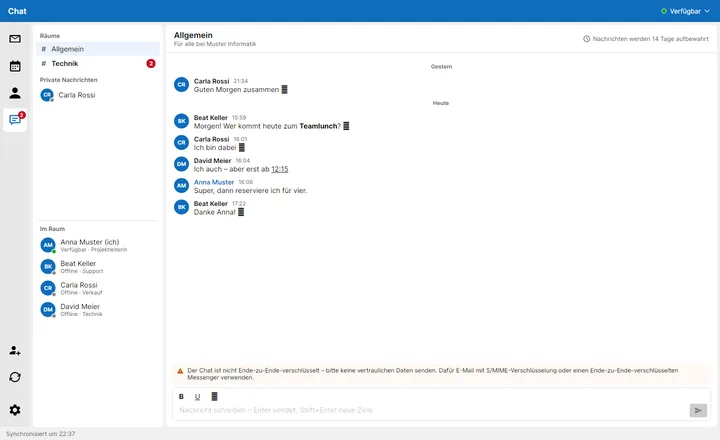Click the Allgemein room title heading
This screenshot has height=440, width=720.
pyautogui.click(x=193, y=35)
